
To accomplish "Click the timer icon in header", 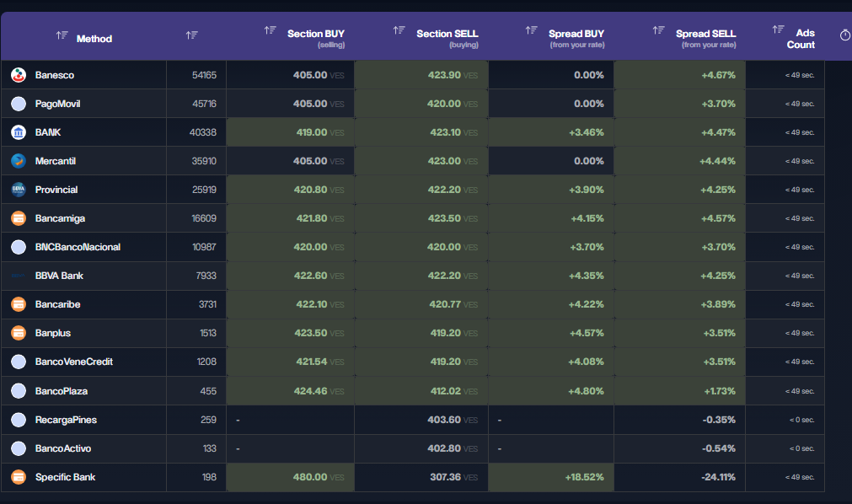I will click(845, 35).
